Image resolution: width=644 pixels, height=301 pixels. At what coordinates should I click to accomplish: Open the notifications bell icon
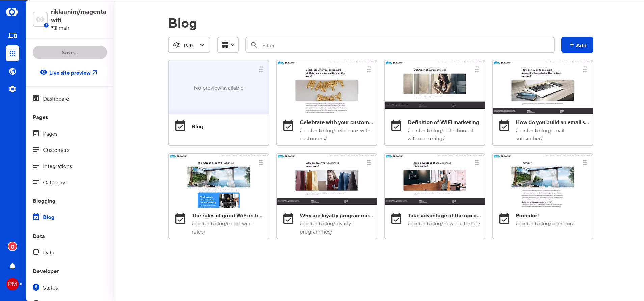12,266
